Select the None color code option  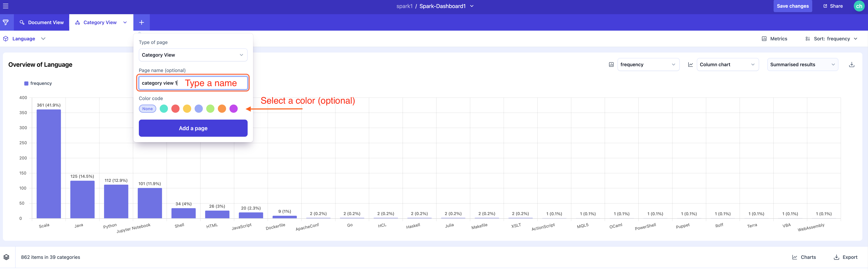coord(147,108)
